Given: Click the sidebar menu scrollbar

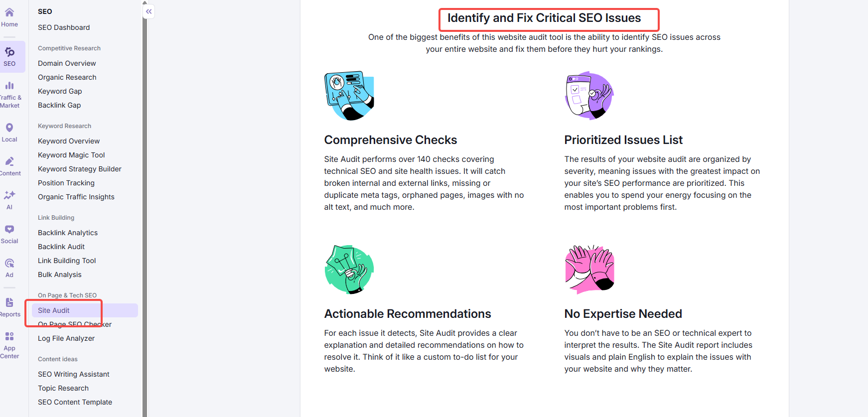Looking at the screenshot, I should (145, 199).
